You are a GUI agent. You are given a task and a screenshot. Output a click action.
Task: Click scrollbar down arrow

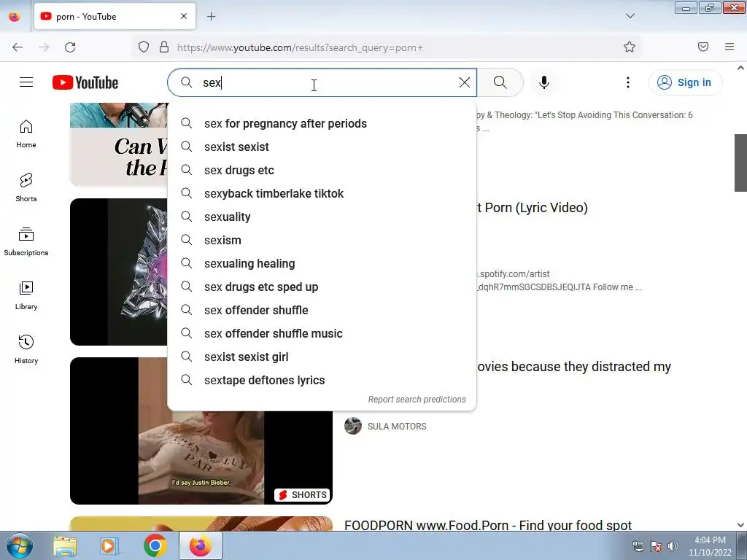(741, 525)
